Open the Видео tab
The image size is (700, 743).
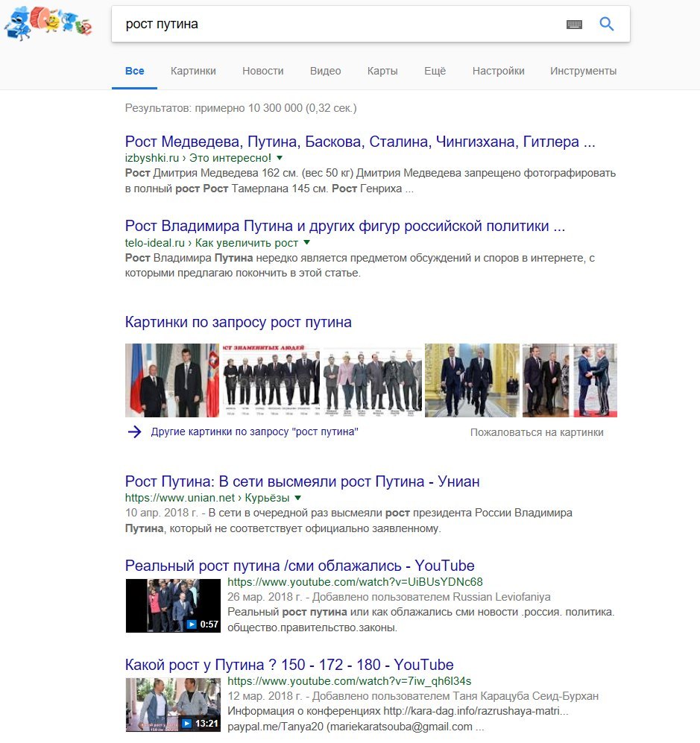[326, 71]
